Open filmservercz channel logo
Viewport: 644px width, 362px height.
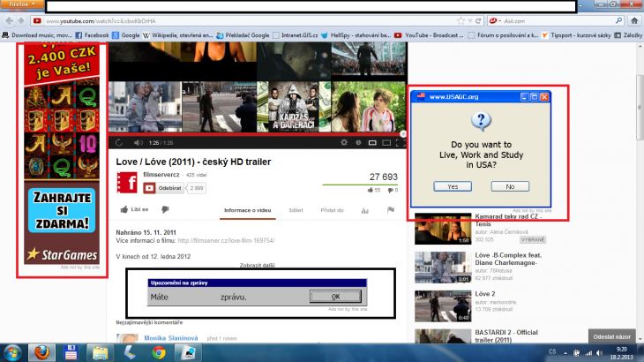[x=127, y=182]
